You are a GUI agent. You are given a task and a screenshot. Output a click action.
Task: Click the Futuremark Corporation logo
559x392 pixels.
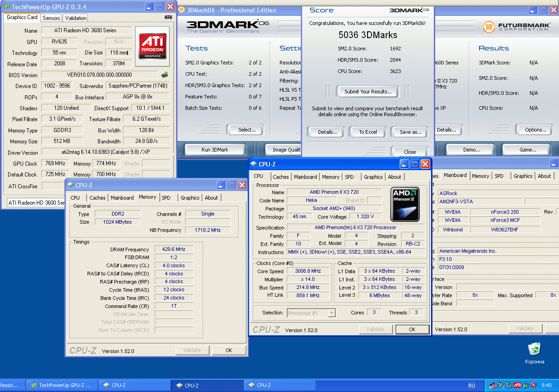[x=517, y=27]
